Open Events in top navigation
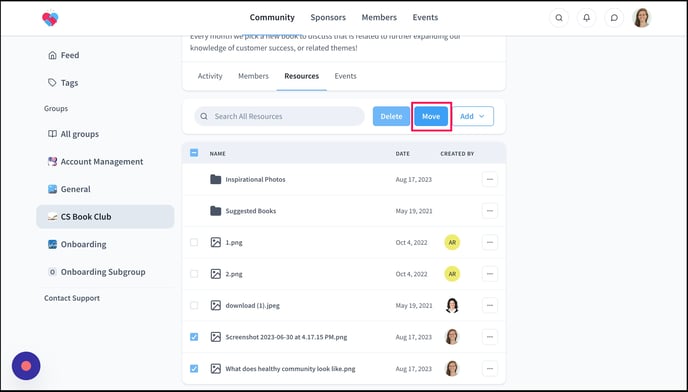Image resolution: width=688 pixels, height=392 pixels. [x=425, y=18]
